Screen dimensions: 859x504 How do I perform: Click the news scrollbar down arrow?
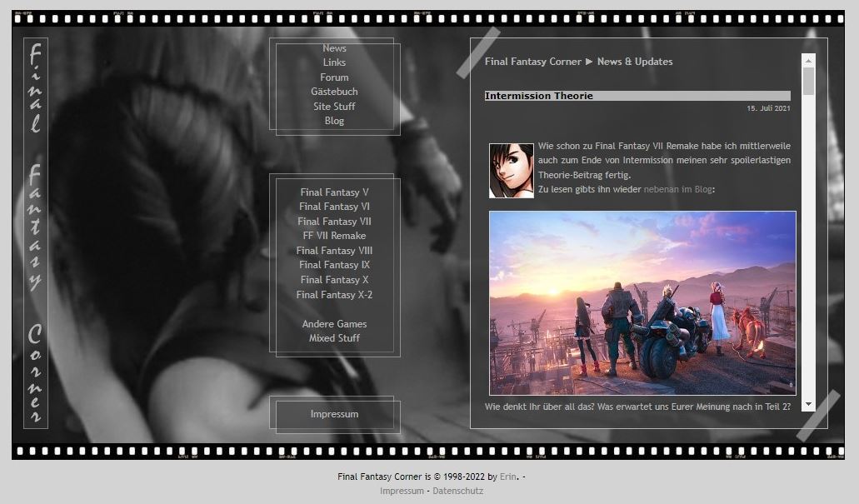808,404
